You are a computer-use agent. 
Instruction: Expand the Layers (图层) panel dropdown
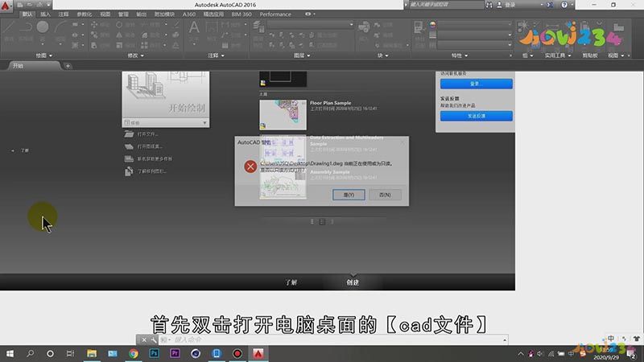click(x=302, y=56)
